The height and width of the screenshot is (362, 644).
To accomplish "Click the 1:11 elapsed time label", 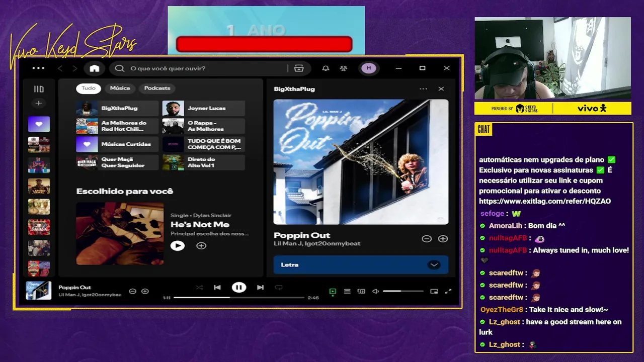I will pos(167,298).
